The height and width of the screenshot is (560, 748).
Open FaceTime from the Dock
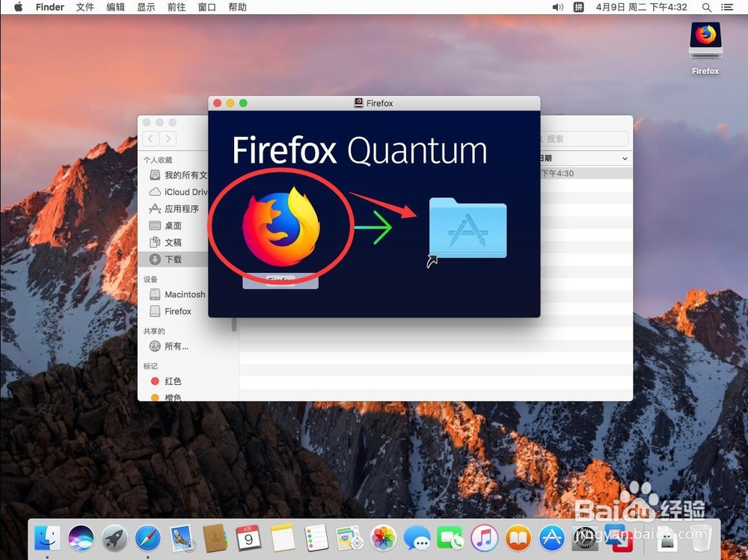click(450, 538)
